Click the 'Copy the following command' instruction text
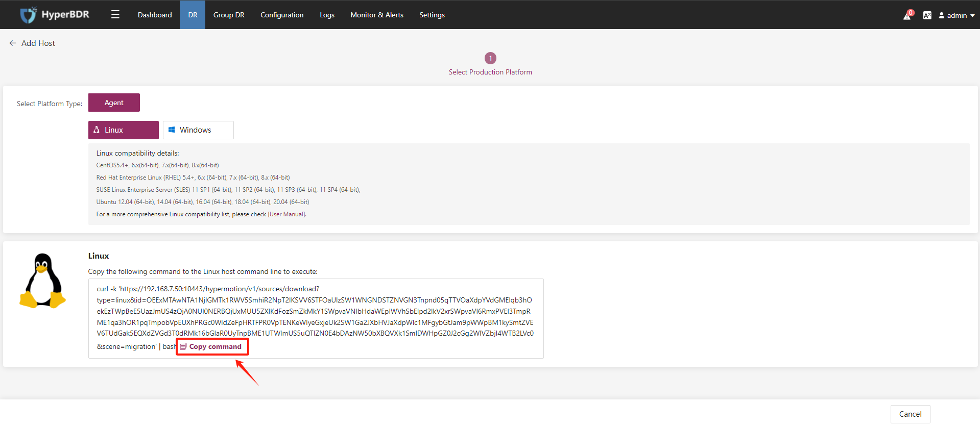 203,272
